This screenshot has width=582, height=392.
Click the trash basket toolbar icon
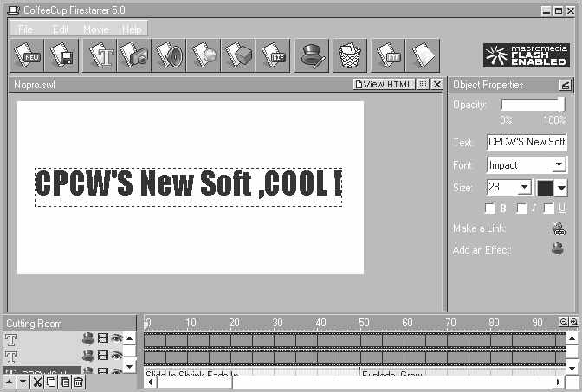[x=350, y=55]
